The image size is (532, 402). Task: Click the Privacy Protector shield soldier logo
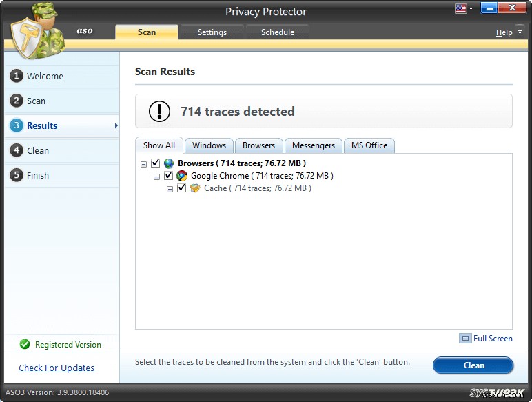pos(38,32)
